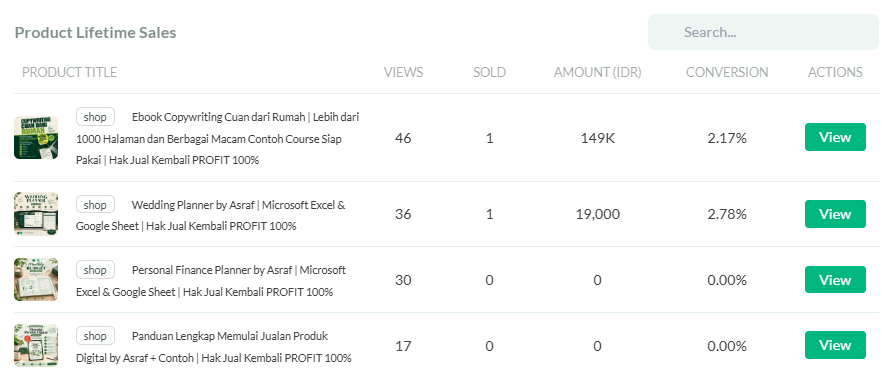890x376 pixels.
Task: Click the 2.17% conversion value
Action: pos(727,138)
